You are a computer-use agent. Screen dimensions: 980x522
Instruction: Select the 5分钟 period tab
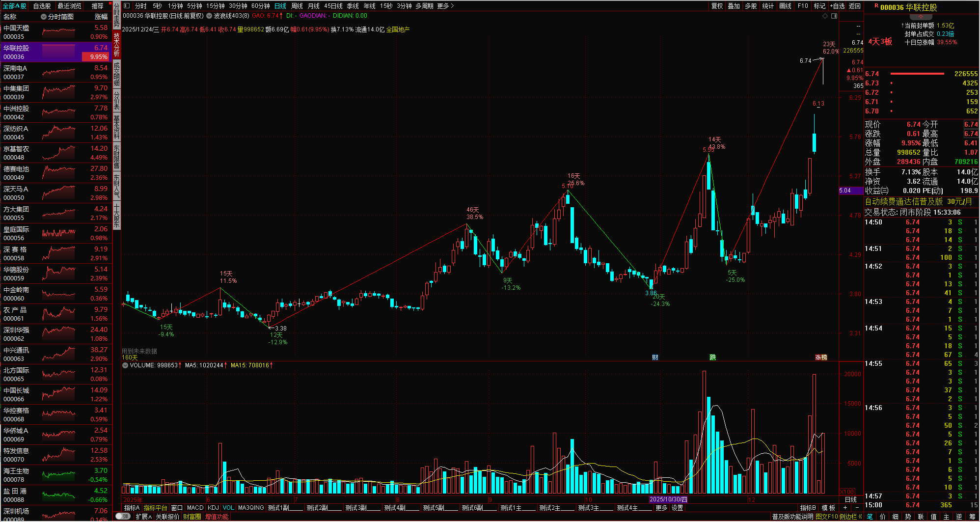pos(194,6)
